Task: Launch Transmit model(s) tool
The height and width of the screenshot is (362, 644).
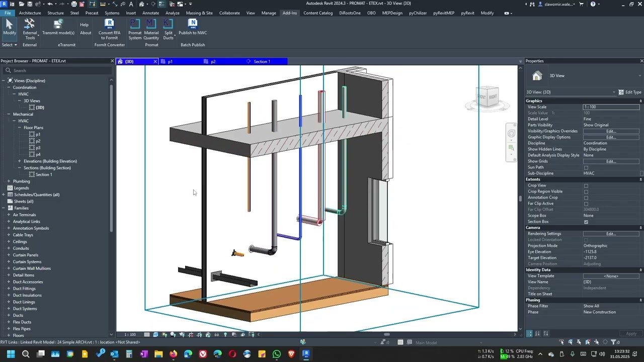Action: pyautogui.click(x=58, y=28)
